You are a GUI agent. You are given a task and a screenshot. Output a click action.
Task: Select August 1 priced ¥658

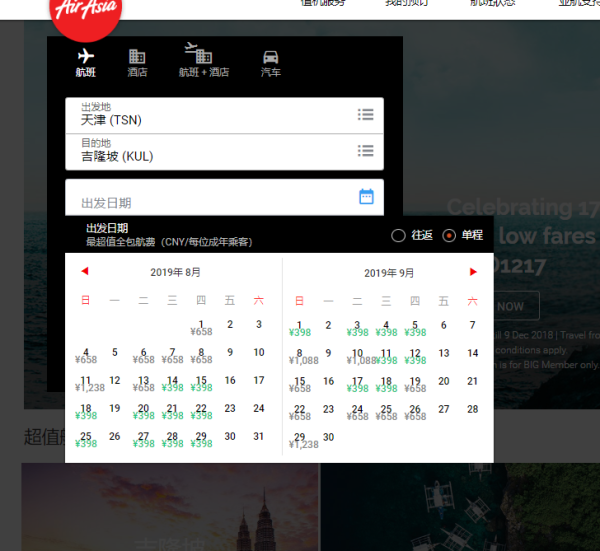(x=201, y=328)
